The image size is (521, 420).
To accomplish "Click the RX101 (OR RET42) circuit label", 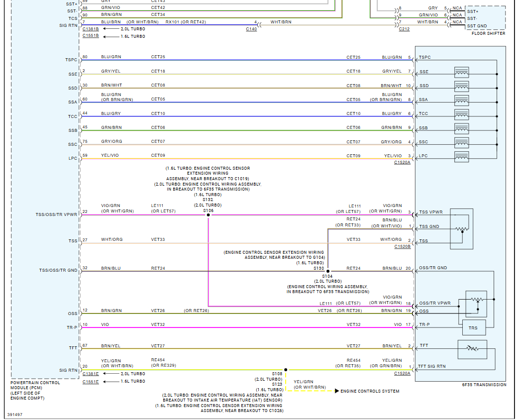I will pyautogui.click(x=186, y=22).
